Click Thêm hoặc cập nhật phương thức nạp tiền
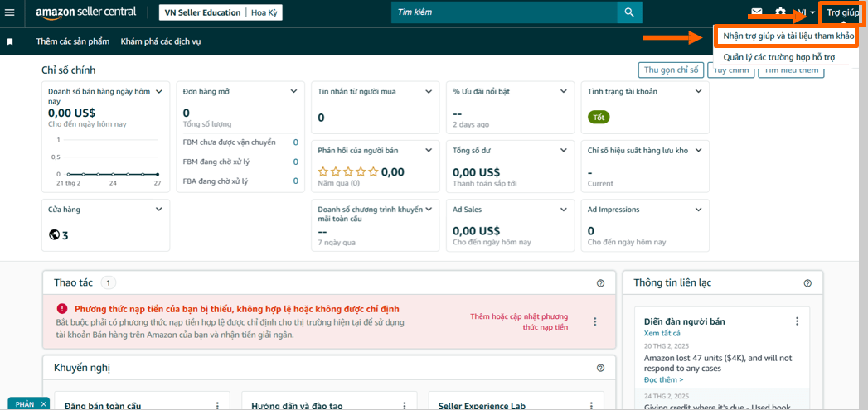This screenshot has height=410, width=868. coord(519,321)
